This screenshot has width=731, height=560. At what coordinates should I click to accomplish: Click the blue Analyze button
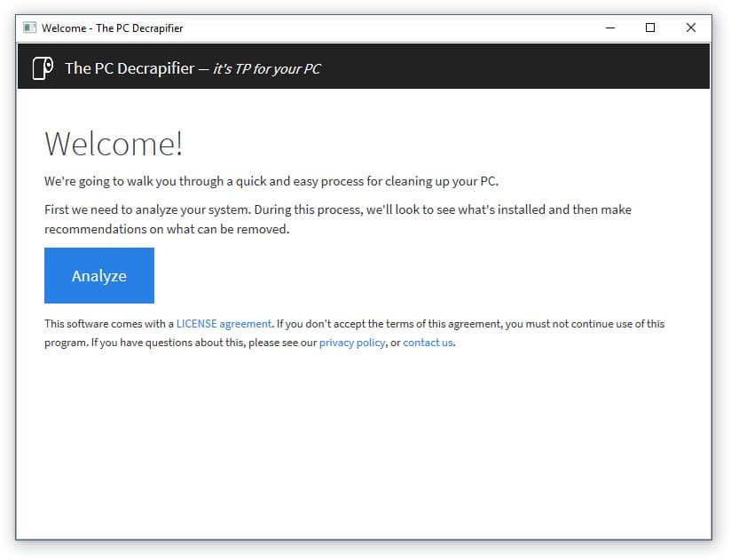[x=98, y=276]
